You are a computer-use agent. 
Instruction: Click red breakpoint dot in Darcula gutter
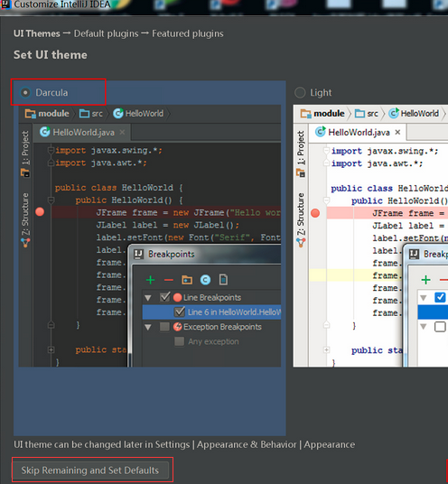(40, 212)
